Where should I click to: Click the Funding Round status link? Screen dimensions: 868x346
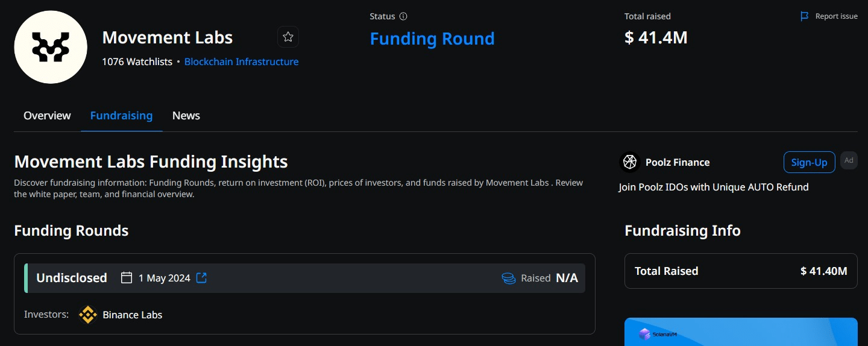432,39
